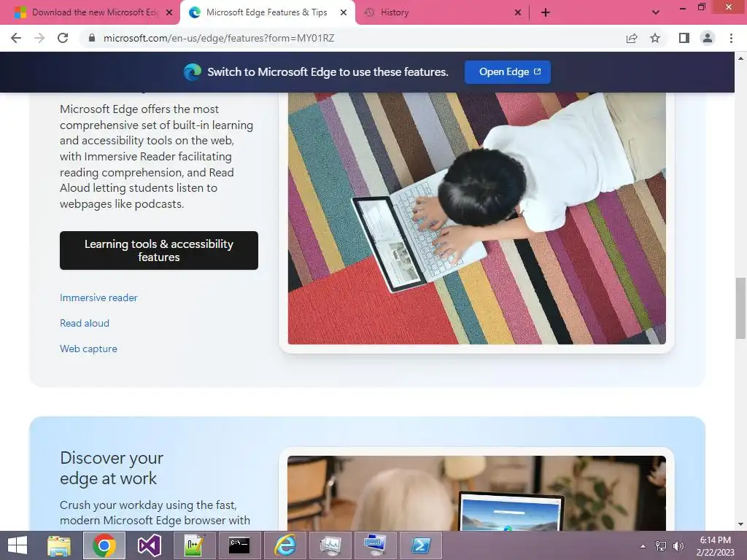
Task: Open the Chrome profile menu
Action: (708, 38)
